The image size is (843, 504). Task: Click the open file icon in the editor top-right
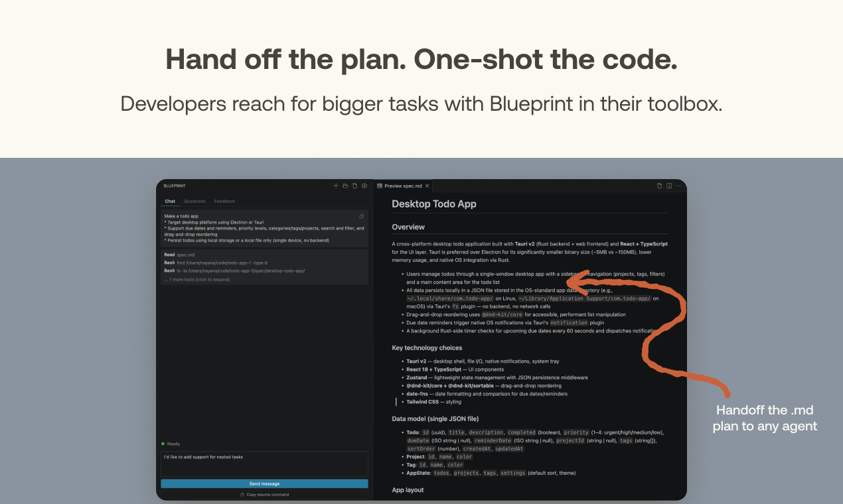(x=659, y=186)
